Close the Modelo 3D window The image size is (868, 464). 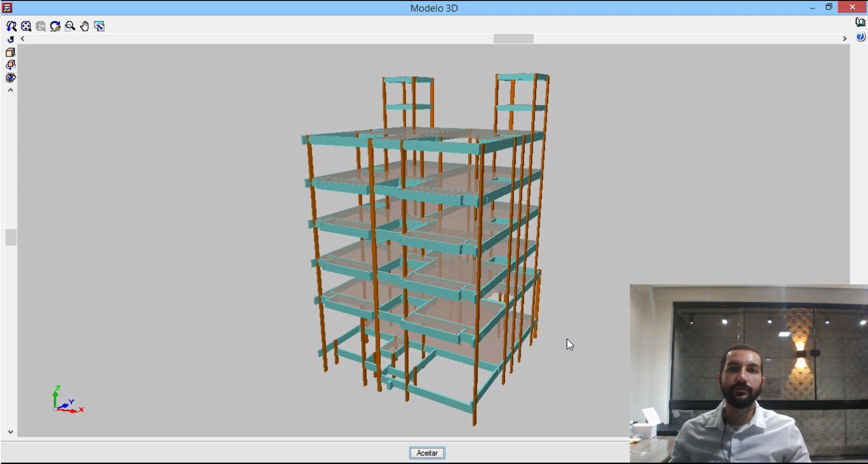point(852,7)
